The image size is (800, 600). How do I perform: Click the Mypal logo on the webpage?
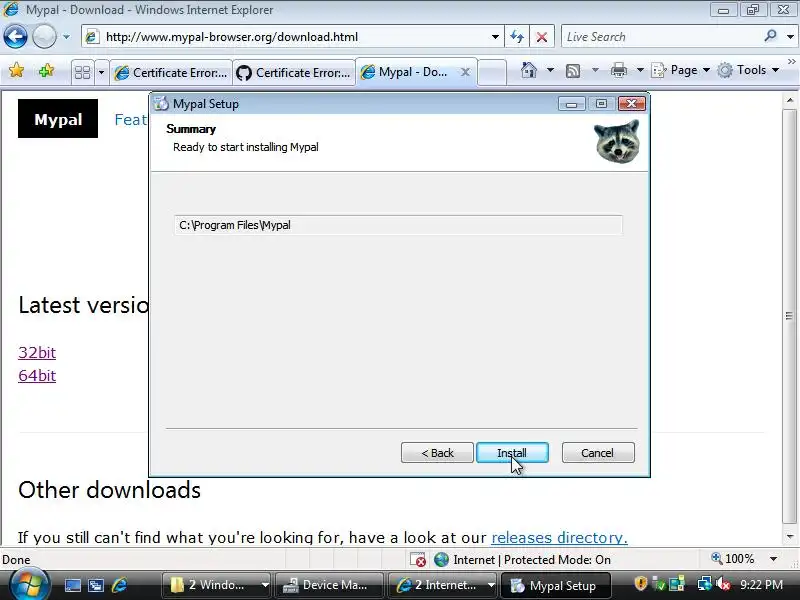click(x=58, y=119)
